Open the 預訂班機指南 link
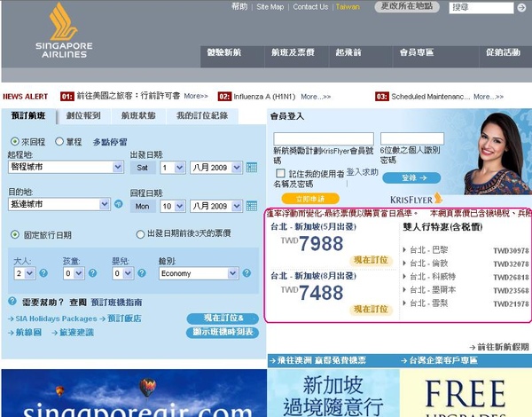The width and height of the screenshot is (532, 417). (x=116, y=303)
